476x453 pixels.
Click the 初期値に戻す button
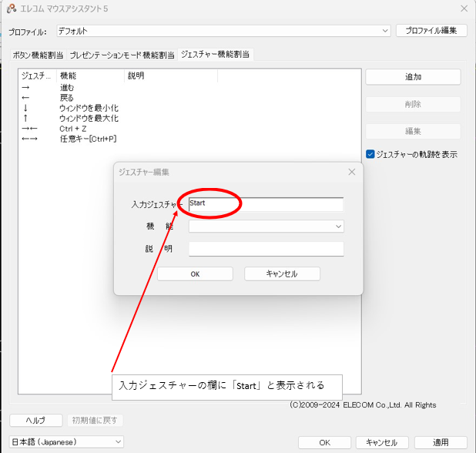(95, 420)
